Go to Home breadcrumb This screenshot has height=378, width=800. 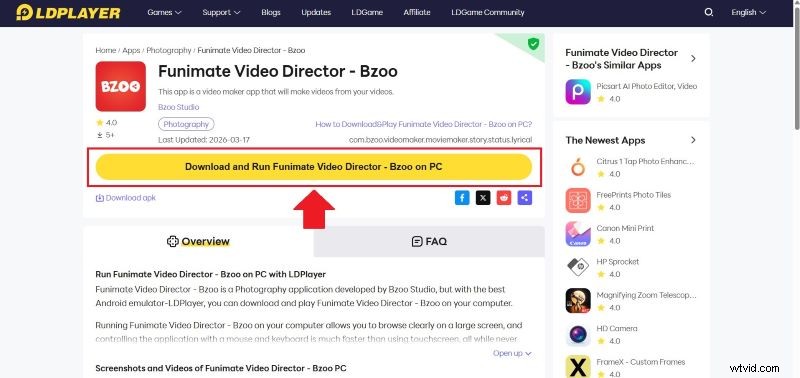point(106,51)
